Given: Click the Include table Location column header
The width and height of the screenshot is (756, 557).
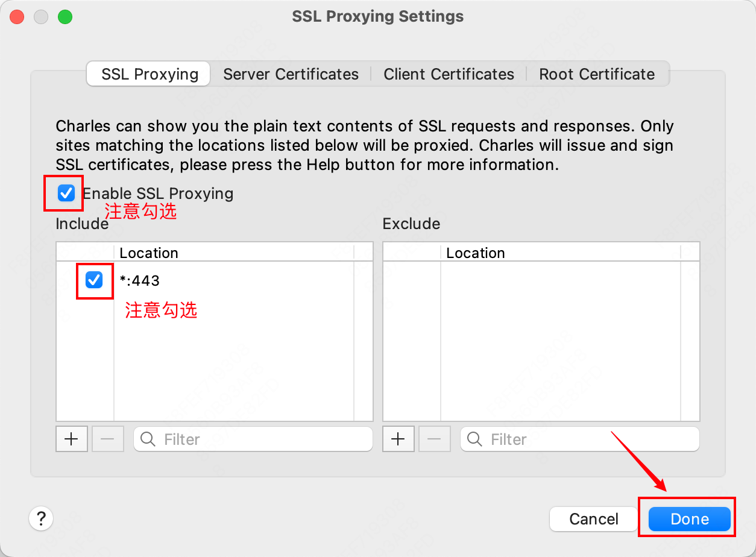Looking at the screenshot, I should pos(235,253).
